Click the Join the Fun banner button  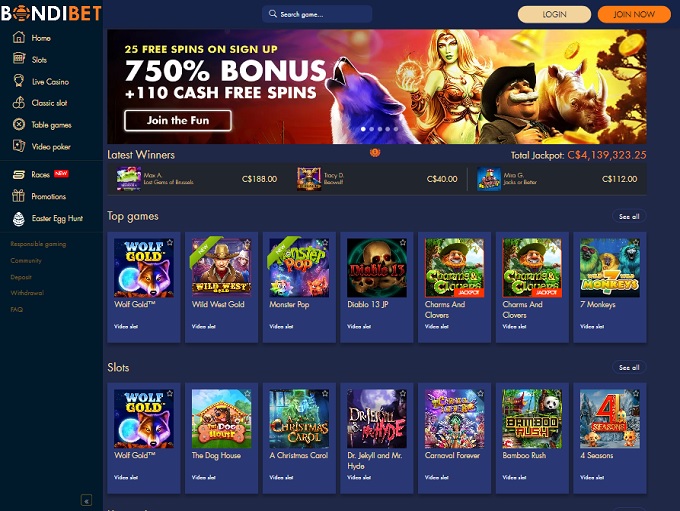pos(178,120)
